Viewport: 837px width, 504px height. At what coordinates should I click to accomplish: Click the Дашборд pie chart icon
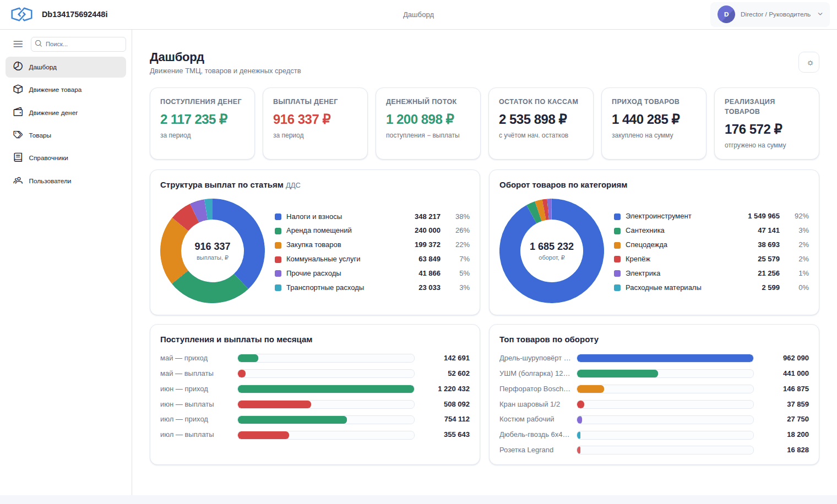click(x=18, y=67)
